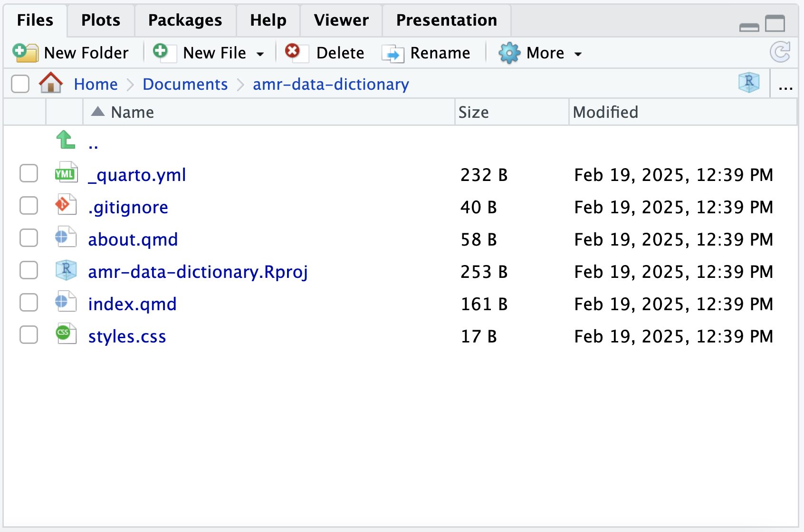Go up via the '..' parent link

pos(93,146)
